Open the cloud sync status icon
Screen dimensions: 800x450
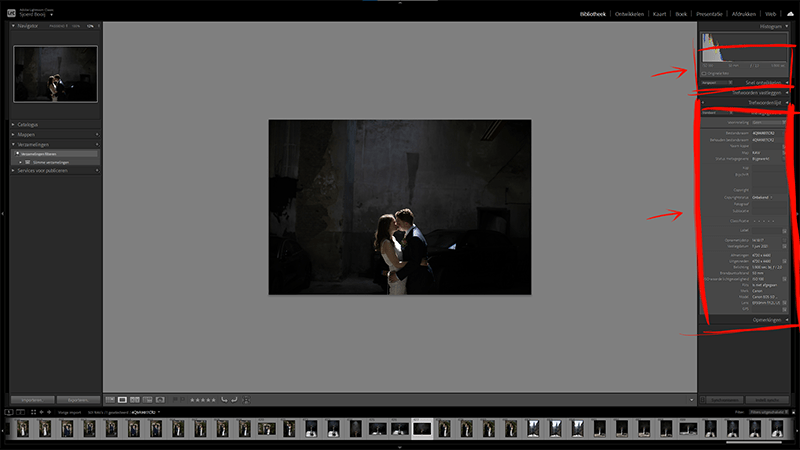point(790,14)
